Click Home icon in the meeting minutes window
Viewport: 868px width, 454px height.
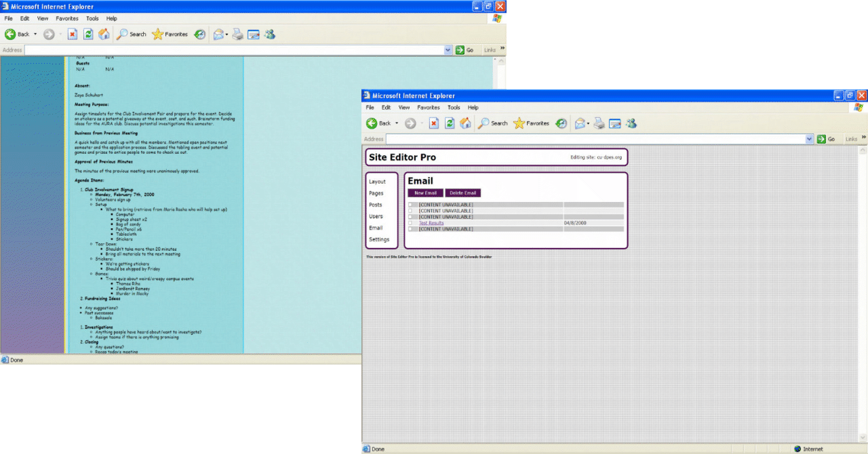point(104,34)
